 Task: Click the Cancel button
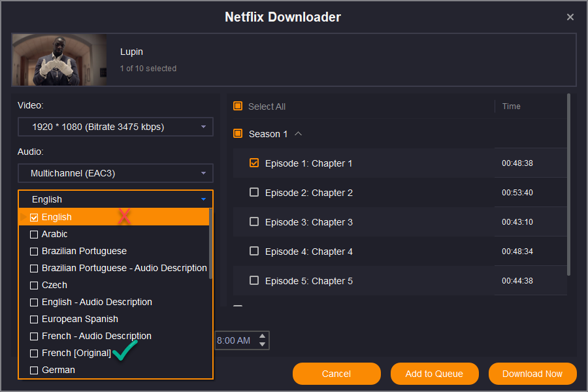(336, 374)
